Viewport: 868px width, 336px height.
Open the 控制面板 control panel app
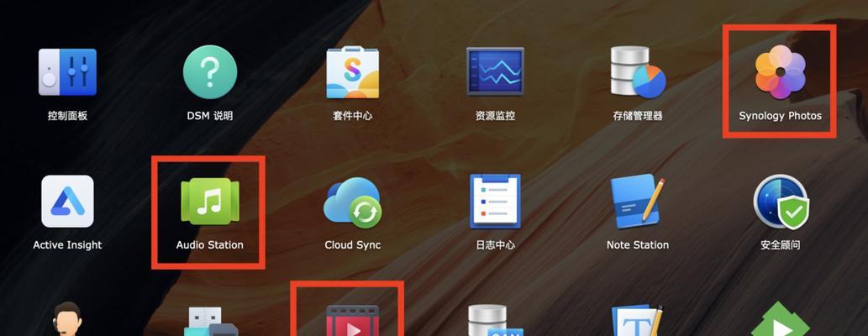coord(67,72)
